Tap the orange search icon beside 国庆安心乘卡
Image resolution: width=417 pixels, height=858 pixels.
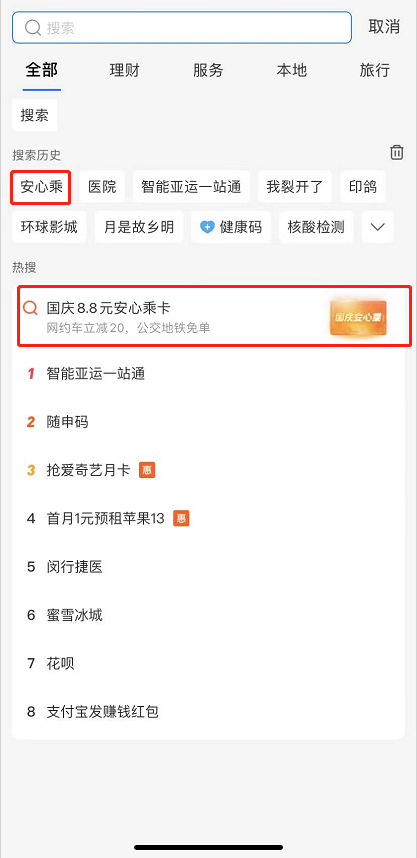(x=31, y=308)
